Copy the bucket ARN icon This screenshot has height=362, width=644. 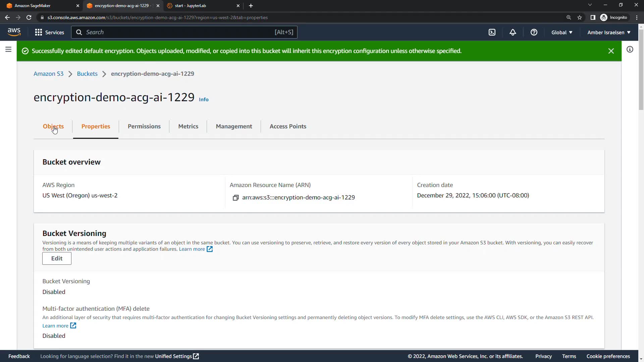[235, 198]
